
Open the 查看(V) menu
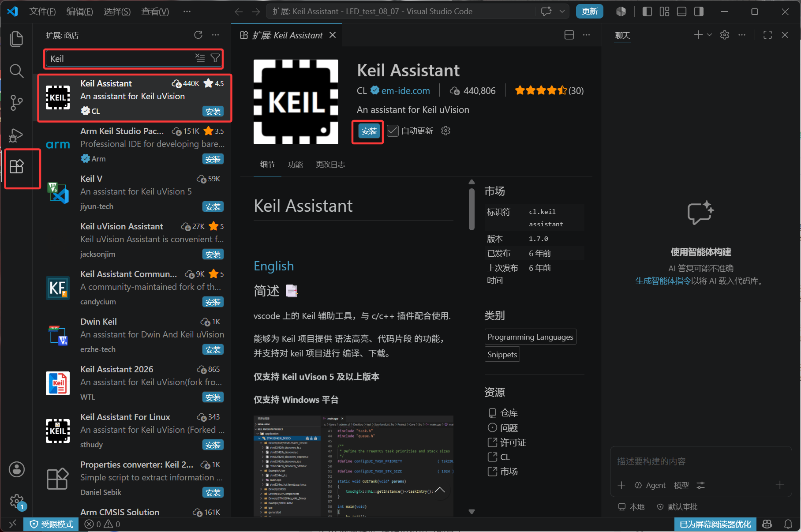point(155,11)
